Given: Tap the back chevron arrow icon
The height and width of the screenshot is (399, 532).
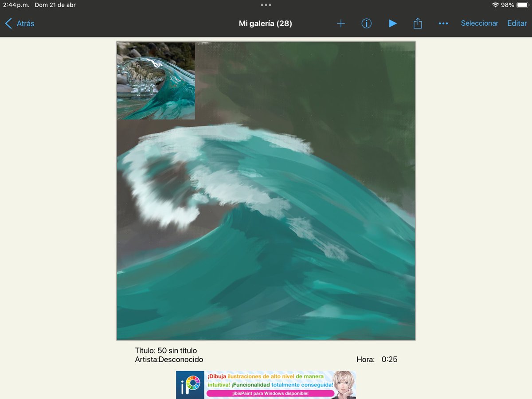Looking at the screenshot, I should coord(8,23).
